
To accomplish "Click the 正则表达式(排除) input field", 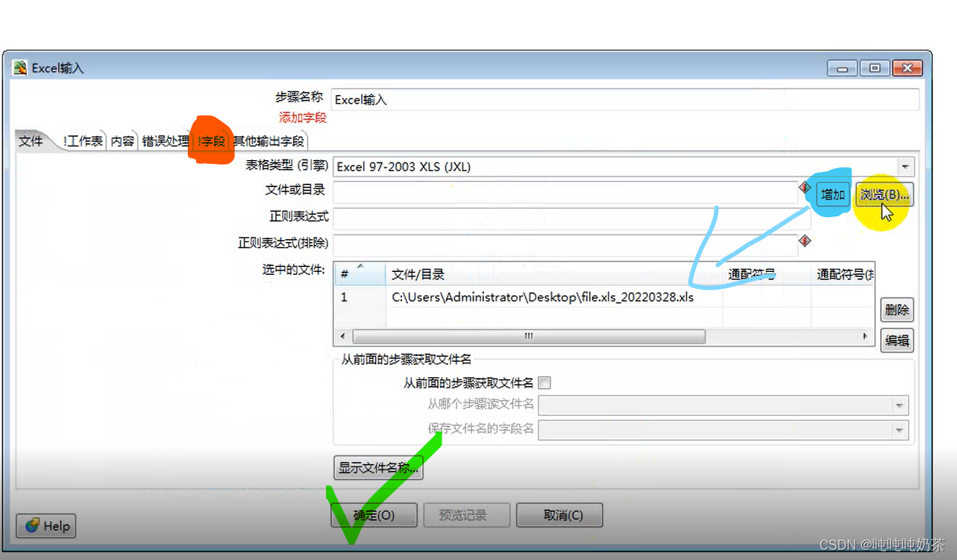I will tap(564, 245).
